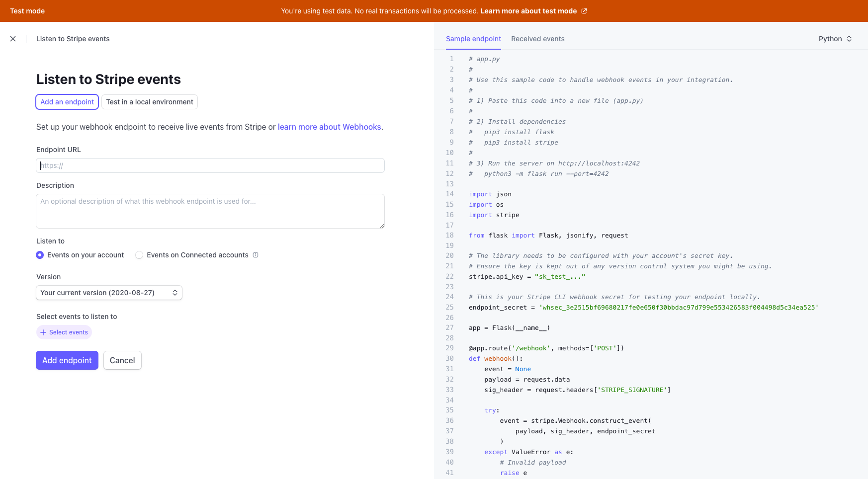This screenshot has height=479, width=868.
Task: Choose Test in a local environment
Action: coord(150,102)
